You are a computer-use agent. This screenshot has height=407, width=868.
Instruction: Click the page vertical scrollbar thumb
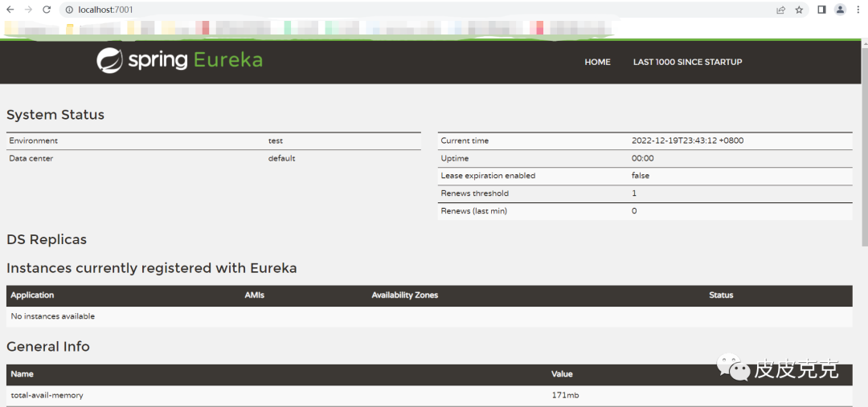[x=865, y=147]
